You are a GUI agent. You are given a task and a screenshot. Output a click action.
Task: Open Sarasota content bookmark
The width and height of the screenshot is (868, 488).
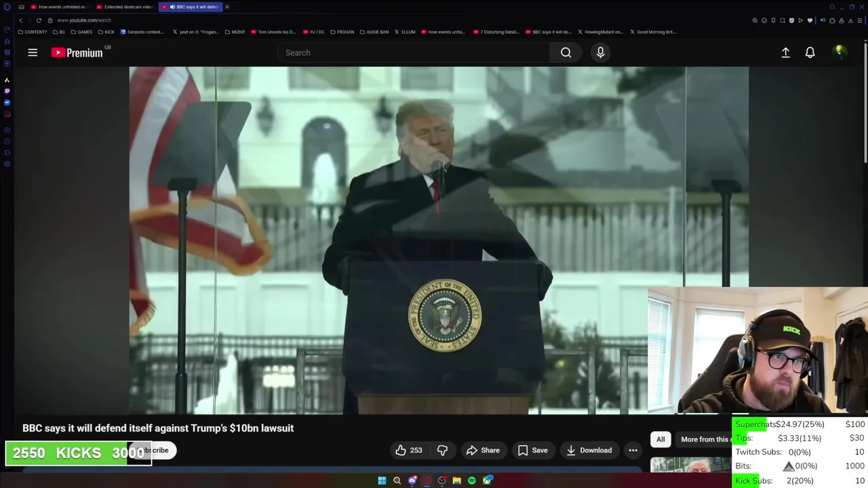click(x=142, y=32)
